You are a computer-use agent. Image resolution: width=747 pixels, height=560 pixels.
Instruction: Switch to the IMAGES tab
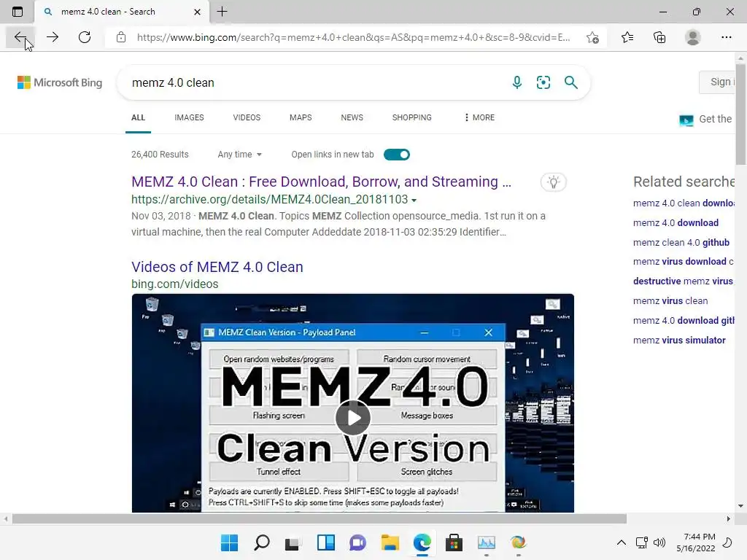pos(189,117)
